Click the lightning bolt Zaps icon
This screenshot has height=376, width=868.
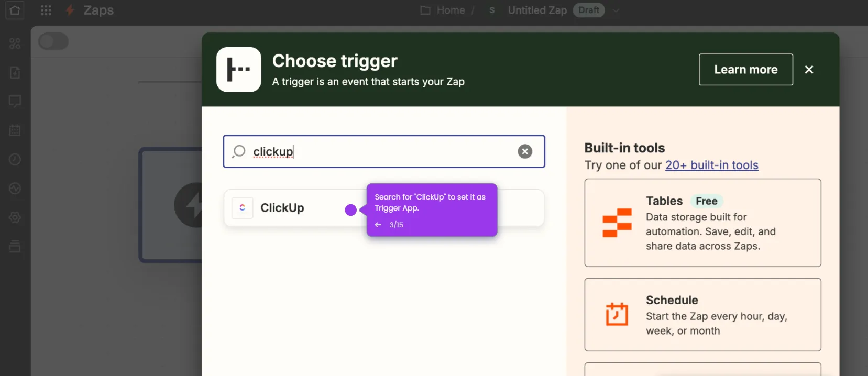click(70, 10)
